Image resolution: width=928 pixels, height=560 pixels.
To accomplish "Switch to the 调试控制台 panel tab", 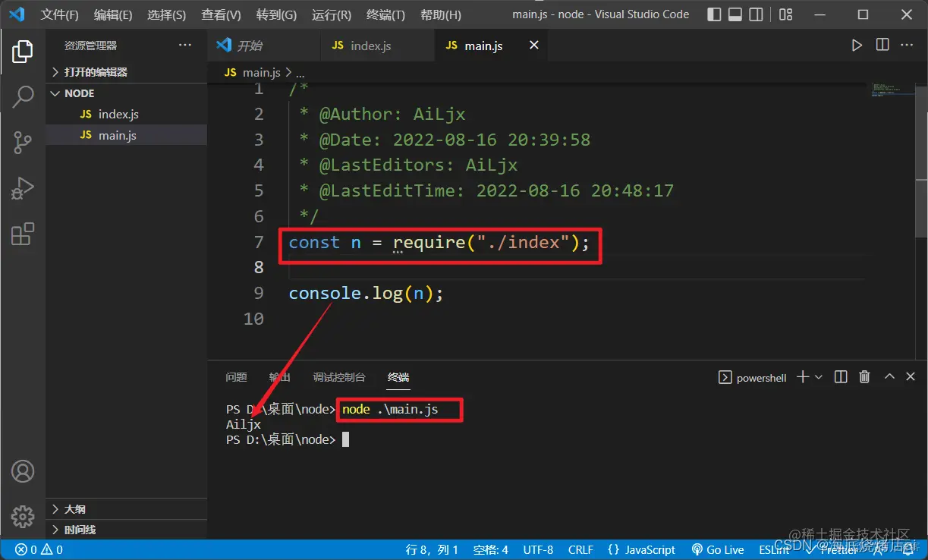I will click(339, 377).
